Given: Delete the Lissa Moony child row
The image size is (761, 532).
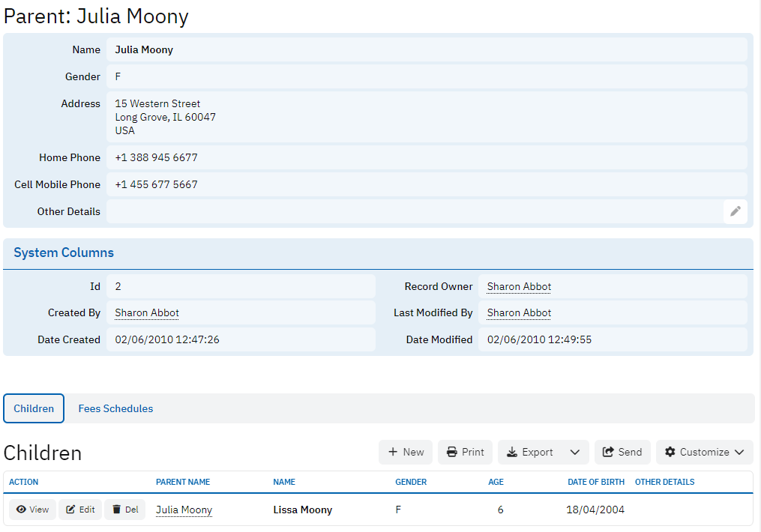Looking at the screenshot, I should click(124, 510).
